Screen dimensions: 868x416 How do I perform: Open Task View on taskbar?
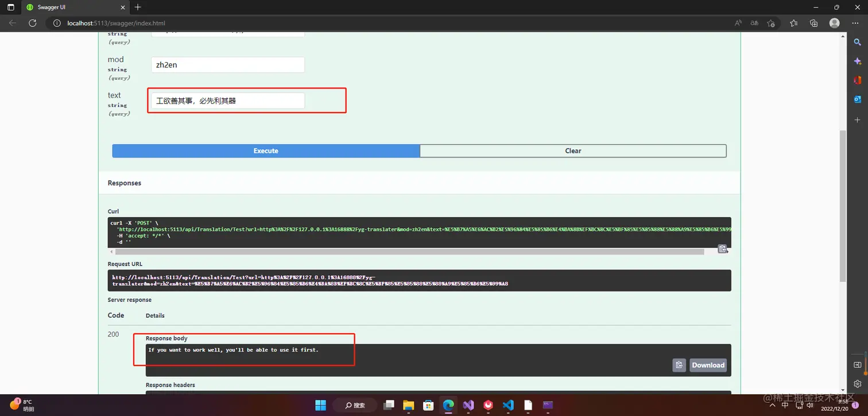coord(389,405)
